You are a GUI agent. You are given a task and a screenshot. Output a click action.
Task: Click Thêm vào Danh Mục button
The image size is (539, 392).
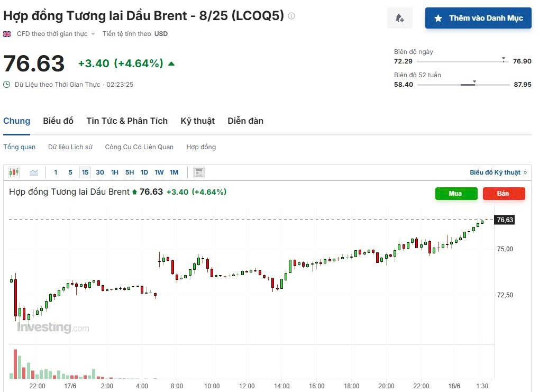(478, 19)
